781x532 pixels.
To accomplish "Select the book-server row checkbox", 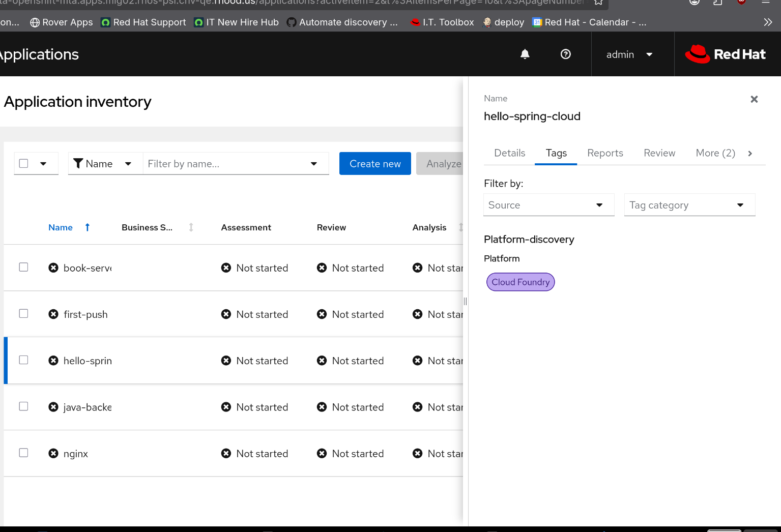I will (x=23, y=267).
